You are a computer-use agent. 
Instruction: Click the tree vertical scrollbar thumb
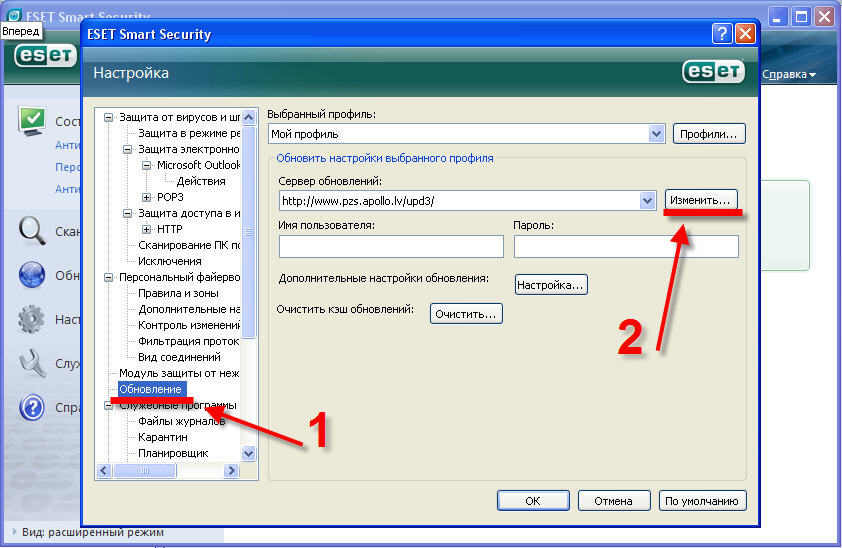click(x=249, y=232)
